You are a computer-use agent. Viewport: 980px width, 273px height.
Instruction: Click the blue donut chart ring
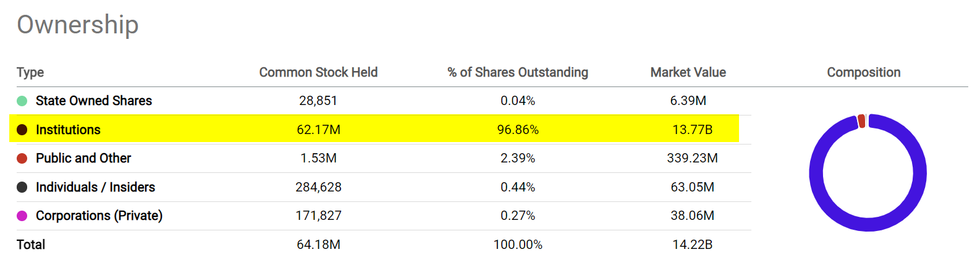point(817,173)
